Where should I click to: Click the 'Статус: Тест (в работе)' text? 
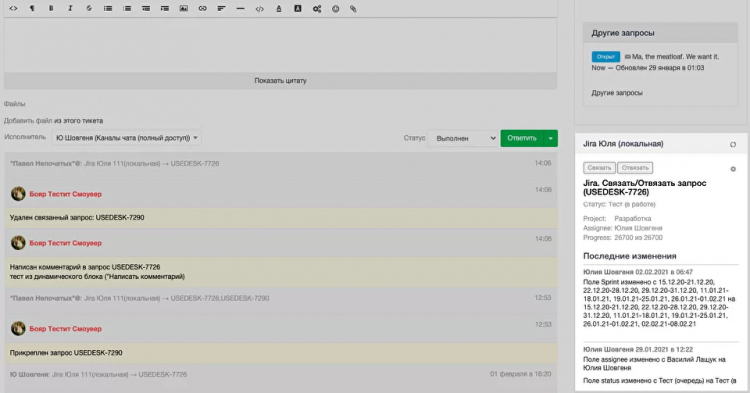click(619, 204)
